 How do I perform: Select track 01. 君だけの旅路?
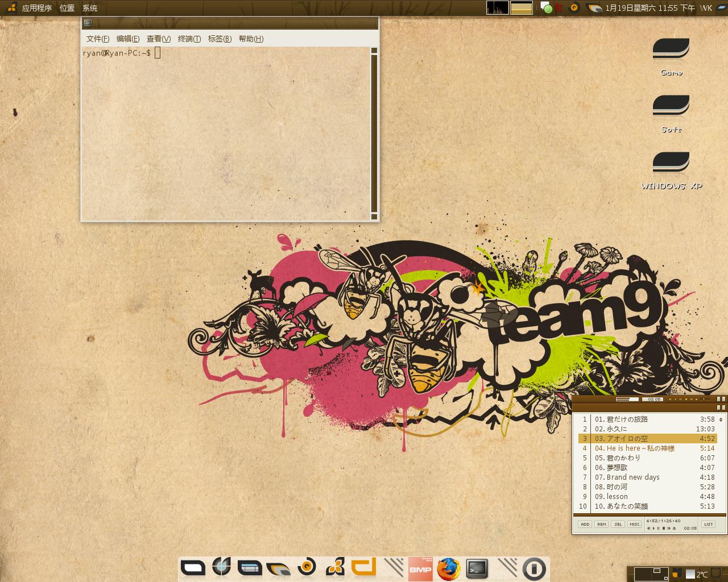tap(647, 419)
